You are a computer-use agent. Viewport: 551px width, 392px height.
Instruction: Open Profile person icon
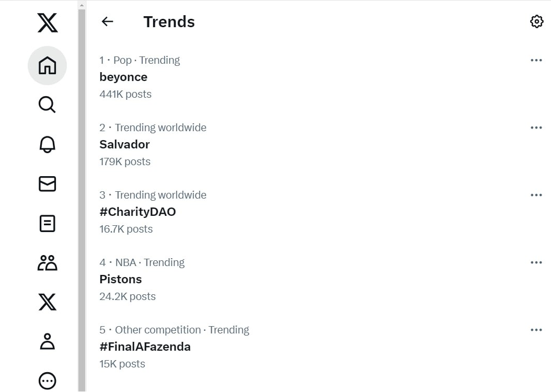47,341
